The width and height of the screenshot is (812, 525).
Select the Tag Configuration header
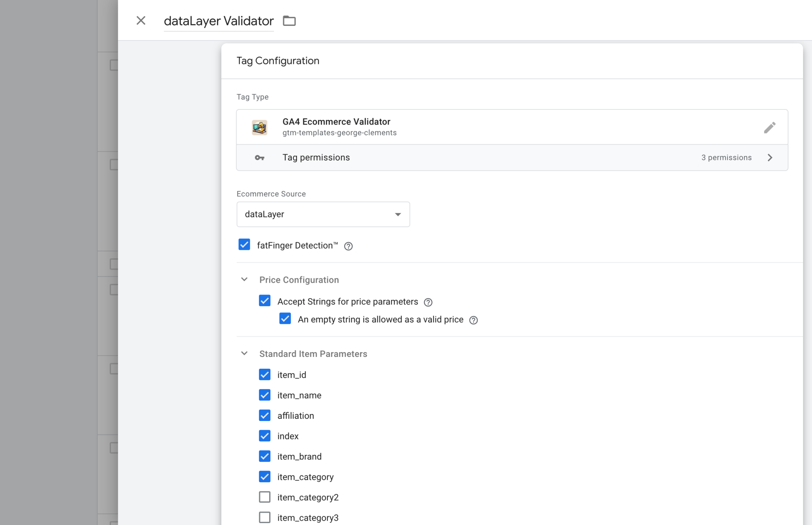click(278, 60)
